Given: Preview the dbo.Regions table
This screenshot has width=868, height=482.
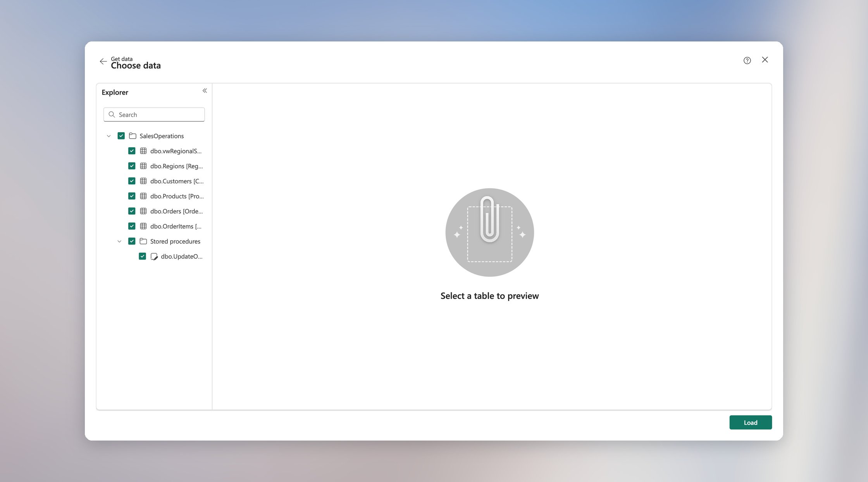Looking at the screenshot, I should (x=177, y=166).
